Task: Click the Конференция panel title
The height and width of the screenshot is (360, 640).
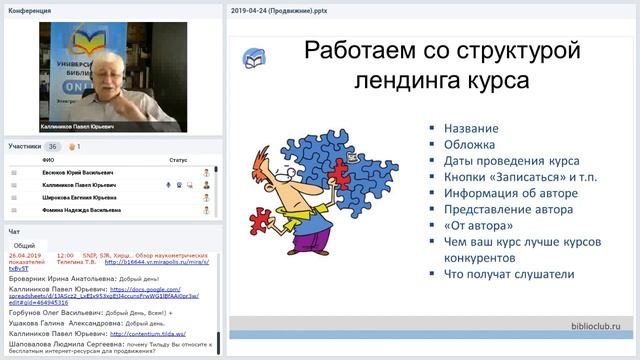Action: (29, 11)
